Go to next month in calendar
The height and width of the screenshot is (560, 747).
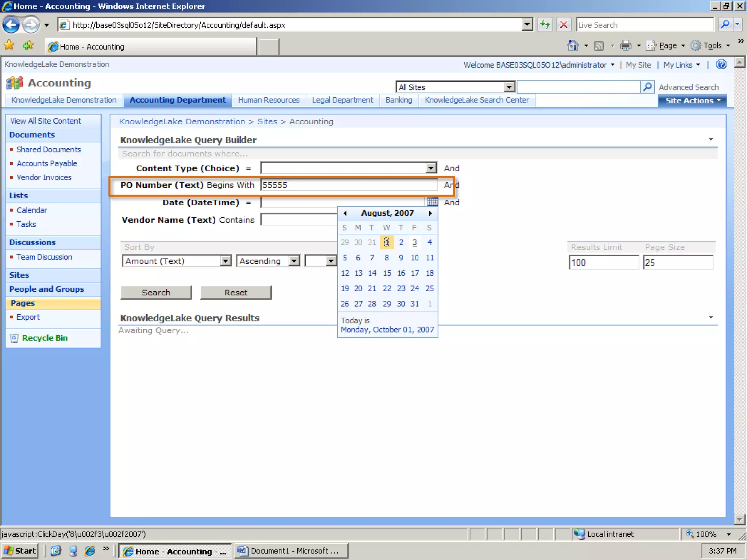click(x=430, y=213)
